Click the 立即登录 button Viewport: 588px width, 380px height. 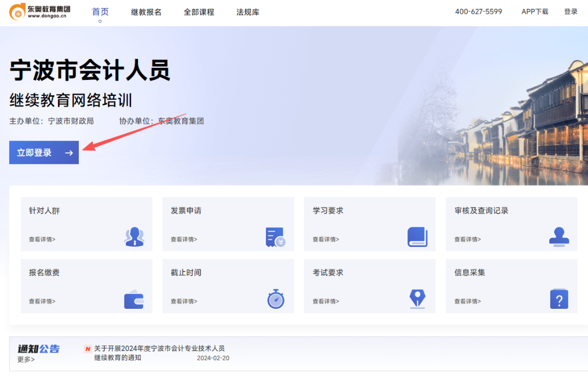click(x=44, y=153)
